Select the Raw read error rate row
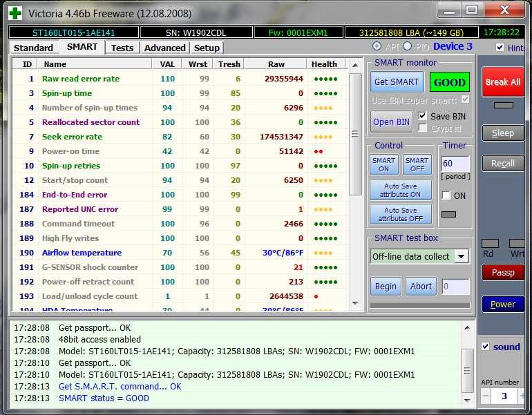This screenshot has width=532, height=415. [x=180, y=79]
